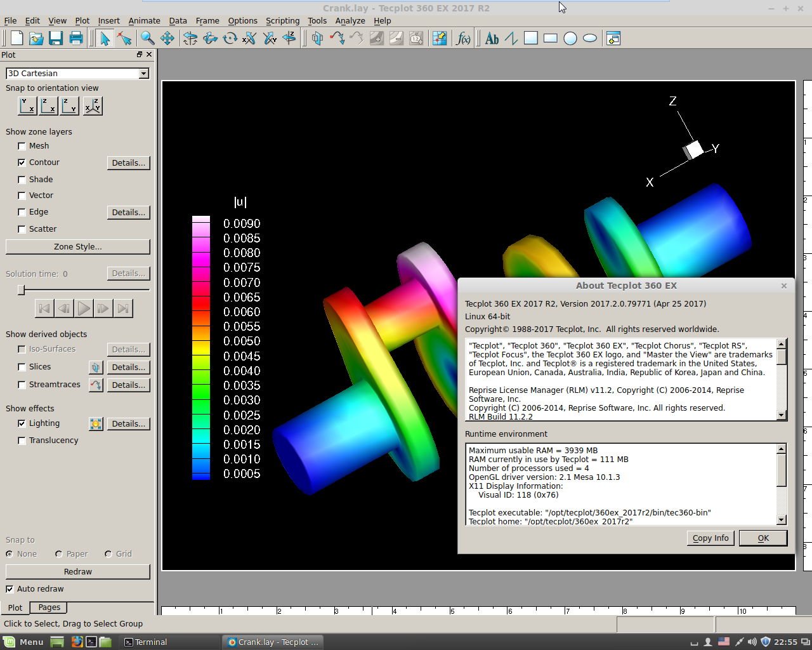The width and height of the screenshot is (812, 650).
Task: Confirm About dialog with OK
Action: click(x=763, y=538)
